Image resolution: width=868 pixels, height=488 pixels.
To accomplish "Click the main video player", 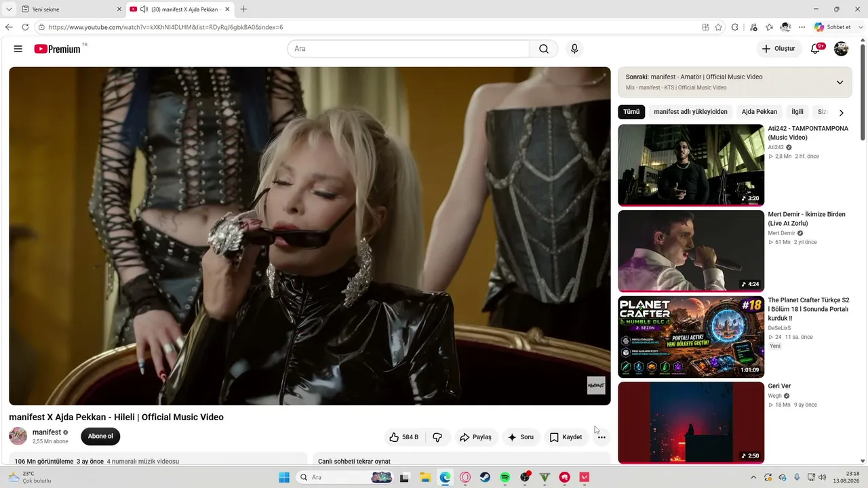I will (310, 236).
